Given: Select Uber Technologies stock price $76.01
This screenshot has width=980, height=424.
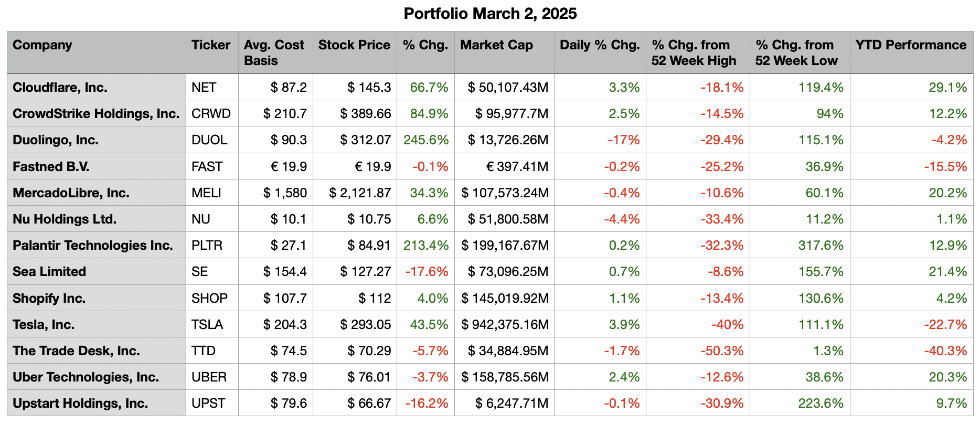Looking at the screenshot, I should coord(369,377).
